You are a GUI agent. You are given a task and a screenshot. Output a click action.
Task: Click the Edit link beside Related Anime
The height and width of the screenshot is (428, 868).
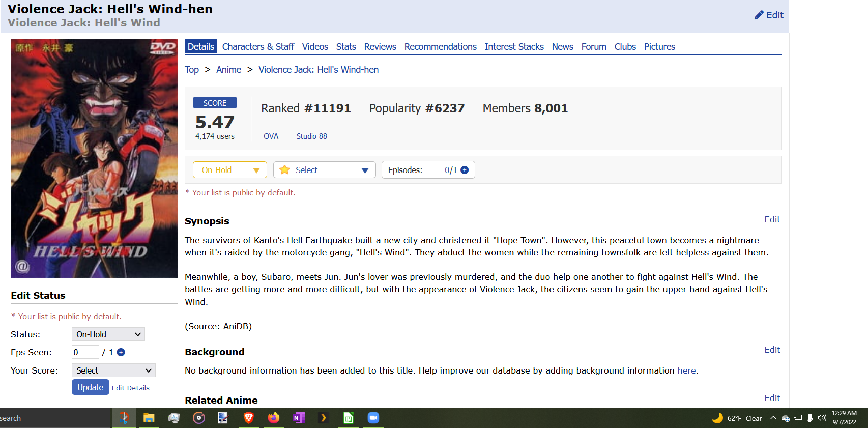tap(772, 398)
